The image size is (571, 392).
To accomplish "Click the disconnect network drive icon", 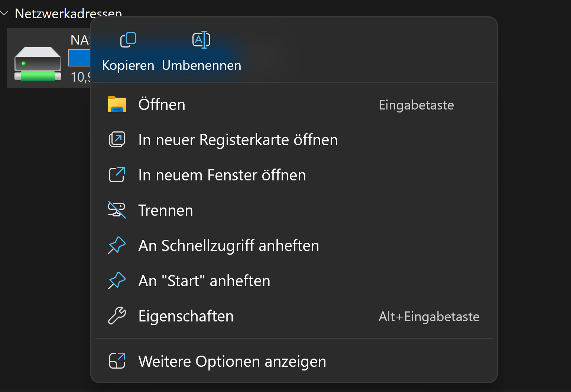I will pos(117,210).
